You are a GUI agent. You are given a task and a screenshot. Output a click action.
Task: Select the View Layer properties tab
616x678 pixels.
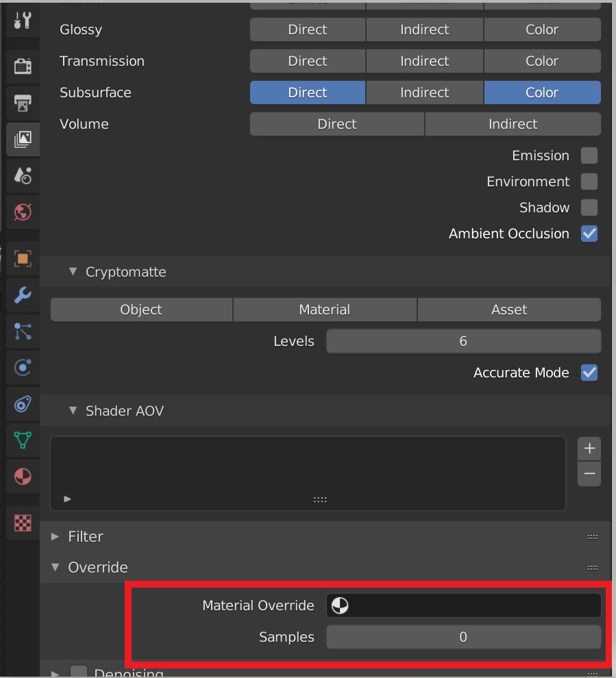pos(23,139)
